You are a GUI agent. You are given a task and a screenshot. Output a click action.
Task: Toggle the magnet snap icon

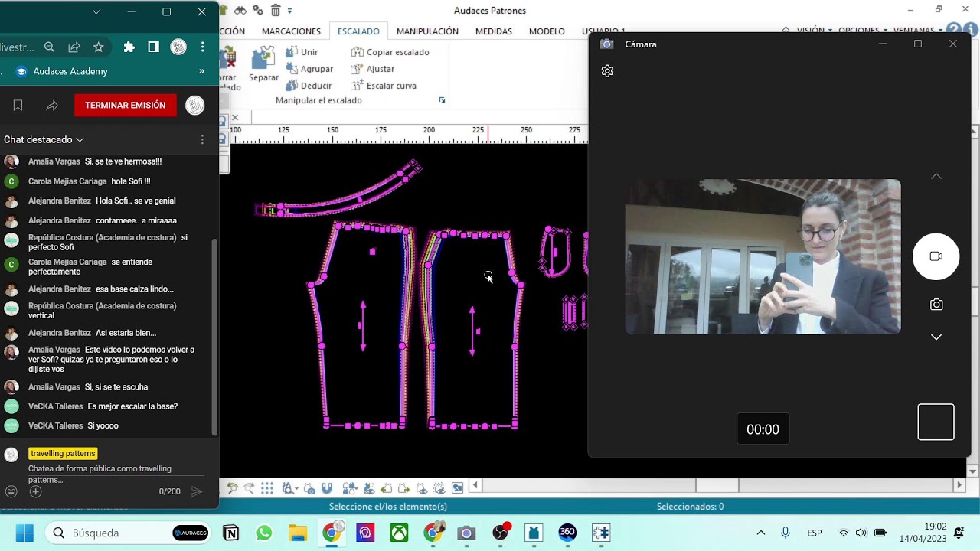coord(327,488)
